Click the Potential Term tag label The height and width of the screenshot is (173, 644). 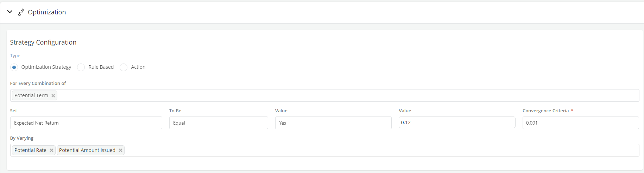[31, 95]
